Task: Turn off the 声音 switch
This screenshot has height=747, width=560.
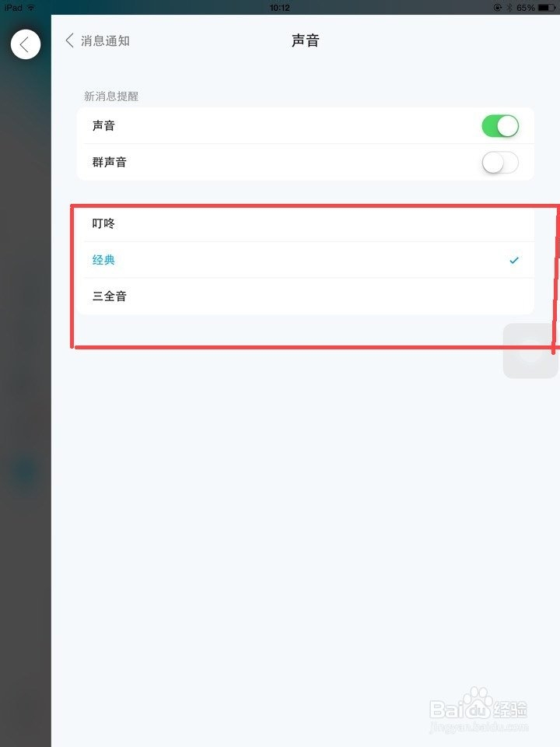Action: tap(500, 126)
